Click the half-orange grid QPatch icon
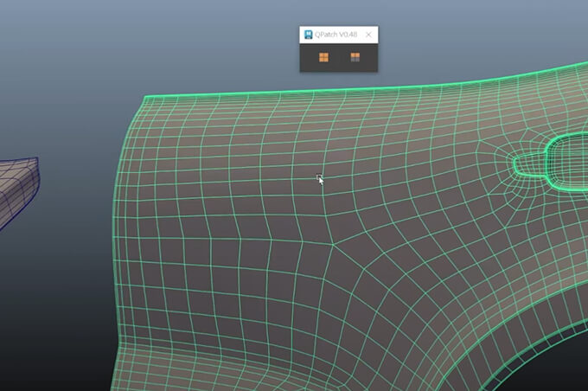This screenshot has width=588, height=391. 355,57
